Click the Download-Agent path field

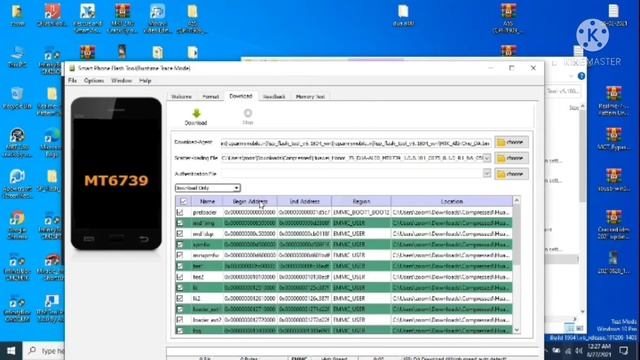click(356, 143)
